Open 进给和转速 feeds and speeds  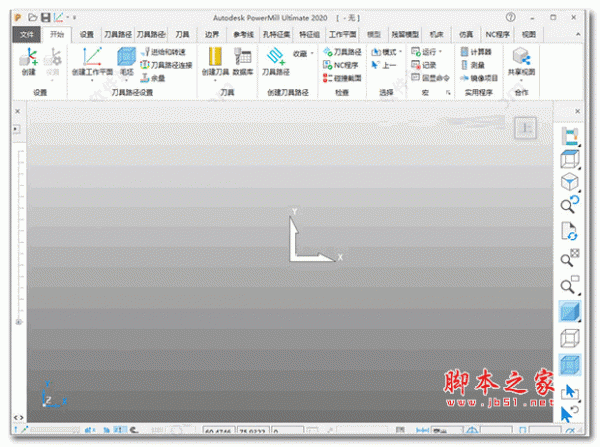click(x=163, y=52)
